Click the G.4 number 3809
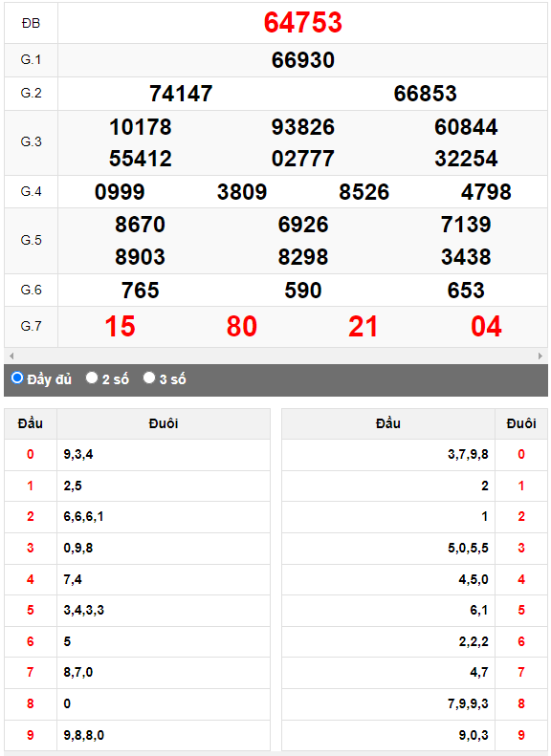This screenshot has height=756, width=551. coord(242,192)
